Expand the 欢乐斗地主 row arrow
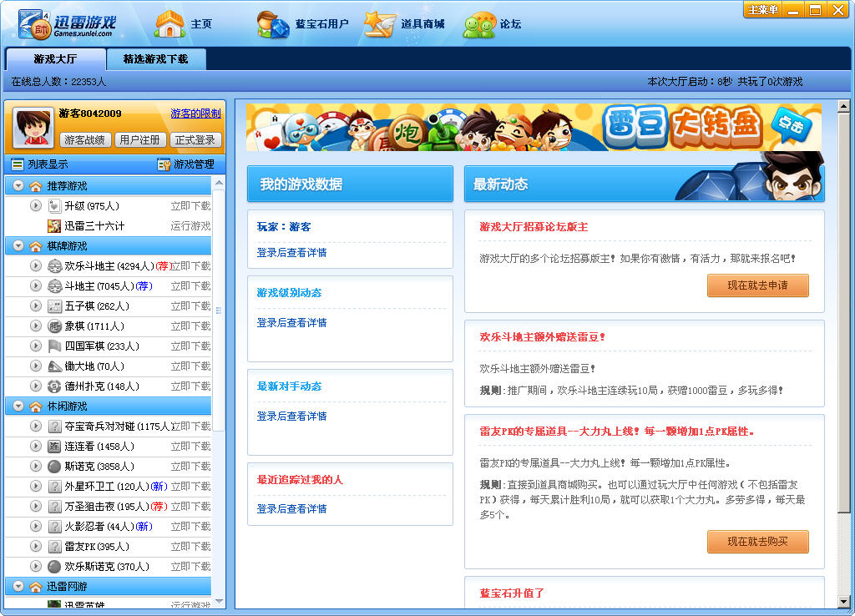 (36, 265)
